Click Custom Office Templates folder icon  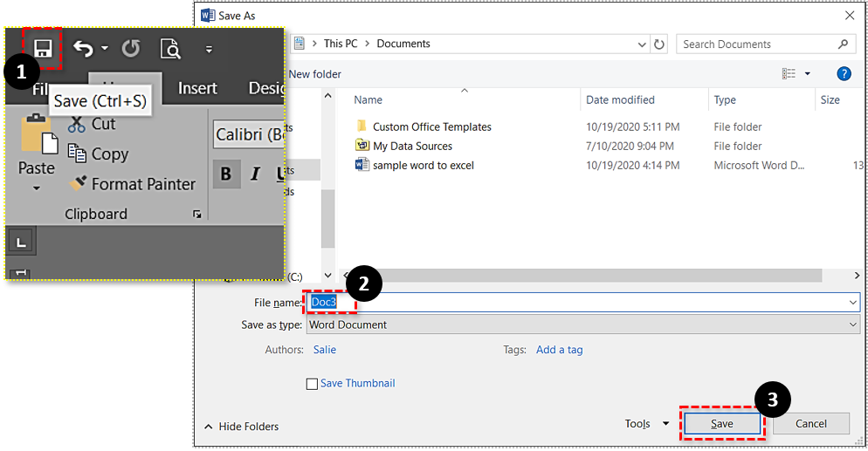362,126
